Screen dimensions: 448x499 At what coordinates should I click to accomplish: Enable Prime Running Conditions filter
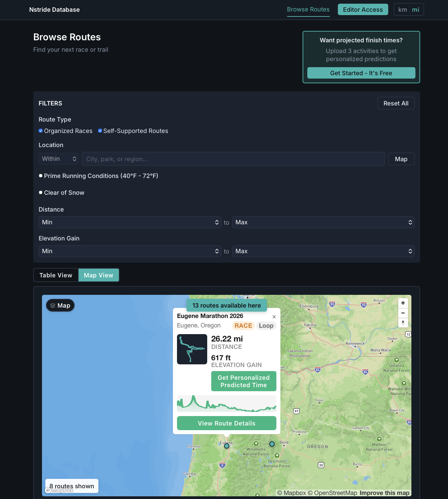[40, 176]
